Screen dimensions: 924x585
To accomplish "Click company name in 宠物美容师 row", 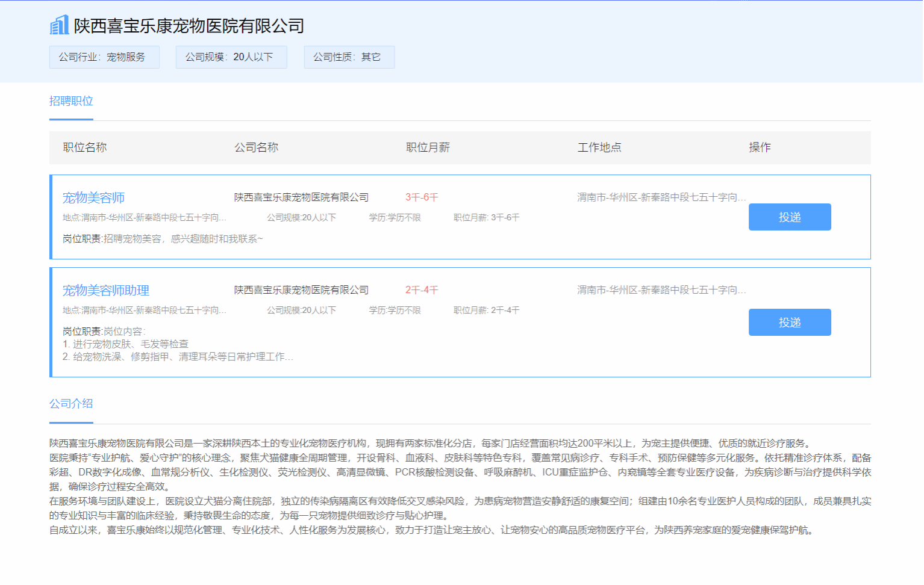I will point(301,197).
